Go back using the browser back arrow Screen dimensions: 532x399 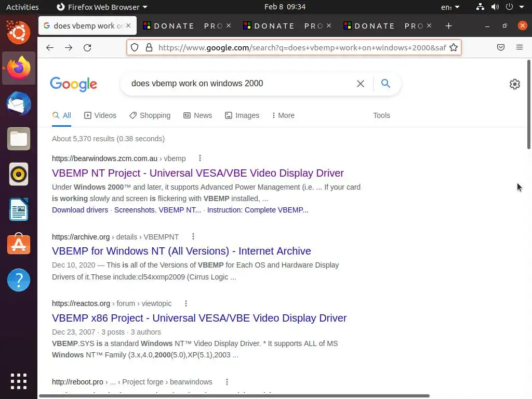click(x=50, y=47)
